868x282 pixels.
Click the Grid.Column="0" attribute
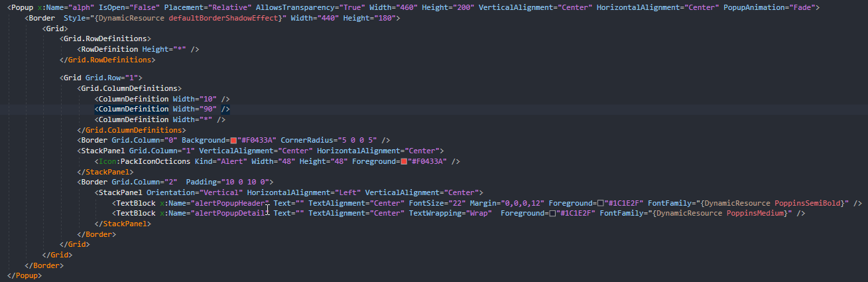[x=144, y=141]
